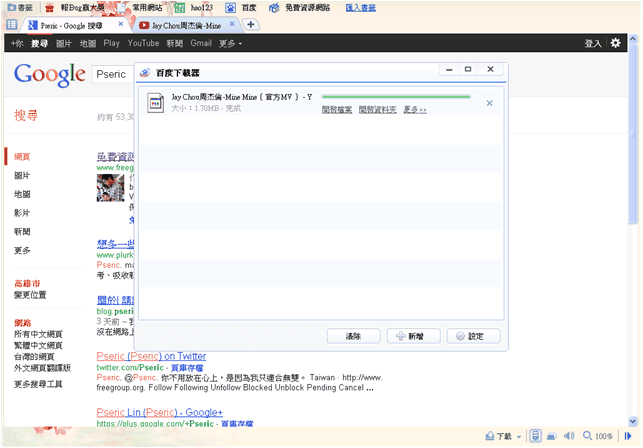The height and width of the screenshot is (448, 643).
Task: Open Pseric (Pseric) on Twitter result
Action: (151, 356)
